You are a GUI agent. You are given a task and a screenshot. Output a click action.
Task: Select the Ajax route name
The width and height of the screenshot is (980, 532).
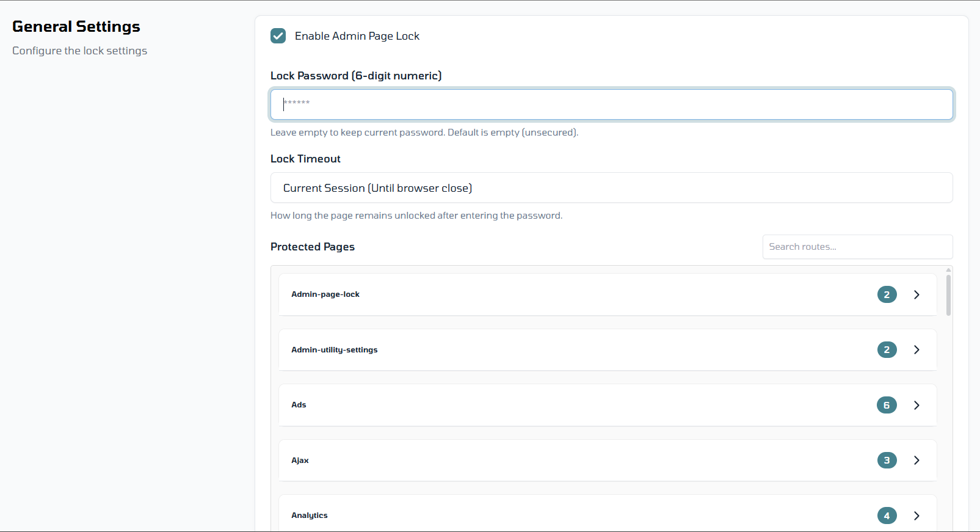[x=300, y=461]
